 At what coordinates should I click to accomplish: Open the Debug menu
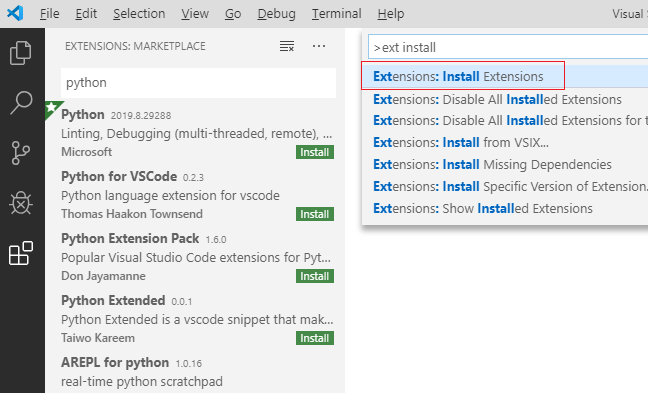click(x=276, y=14)
